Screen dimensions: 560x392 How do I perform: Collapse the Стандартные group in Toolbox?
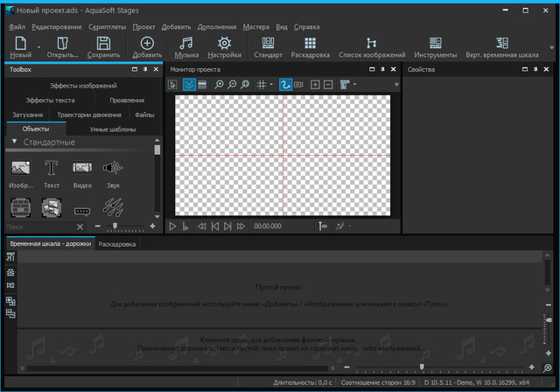pos(14,142)
